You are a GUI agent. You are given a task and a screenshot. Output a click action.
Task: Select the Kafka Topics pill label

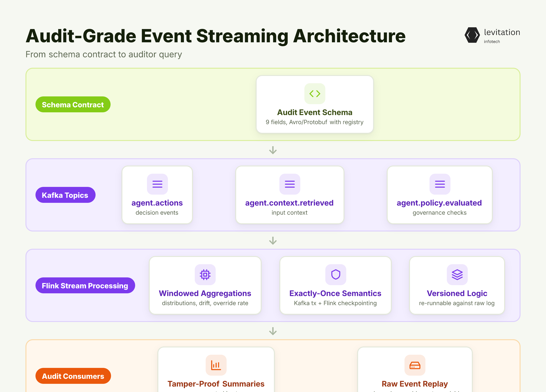tap(65, 195)
